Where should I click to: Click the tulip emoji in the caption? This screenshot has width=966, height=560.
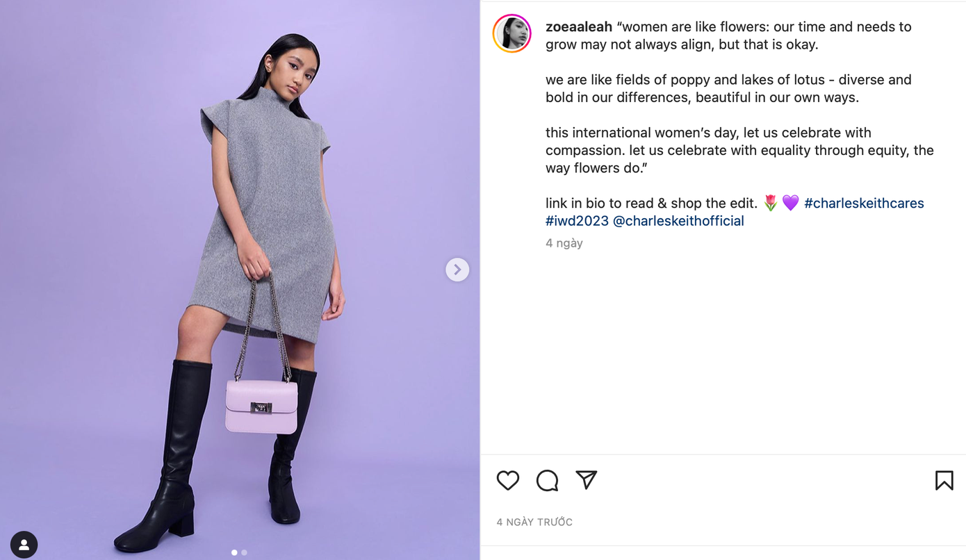click(770, 203)
